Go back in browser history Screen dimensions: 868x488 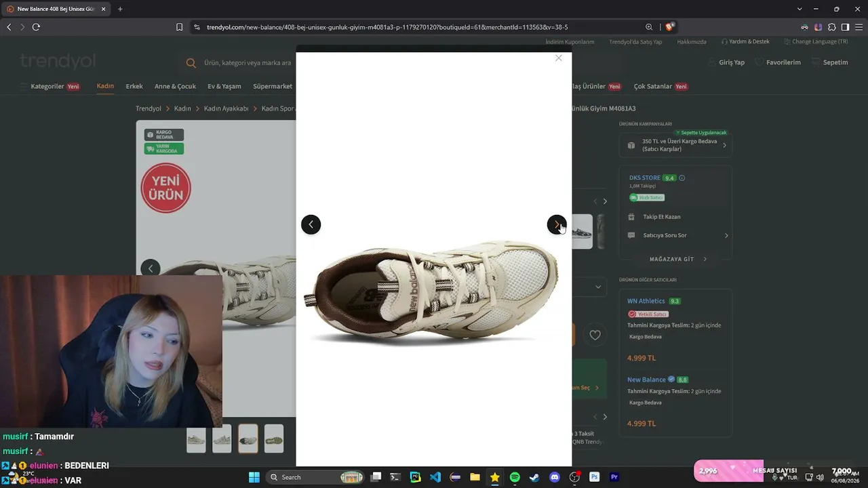click(9, 27)
